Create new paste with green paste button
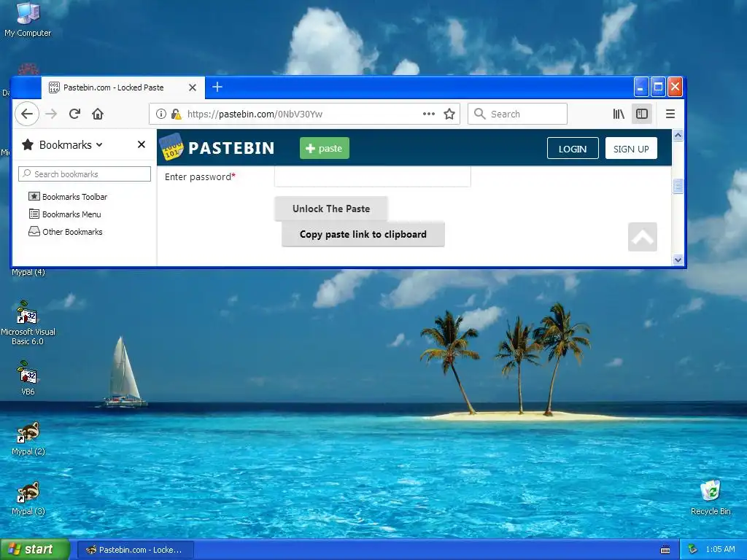The image size is (747, 560). [x=325, y=148]
